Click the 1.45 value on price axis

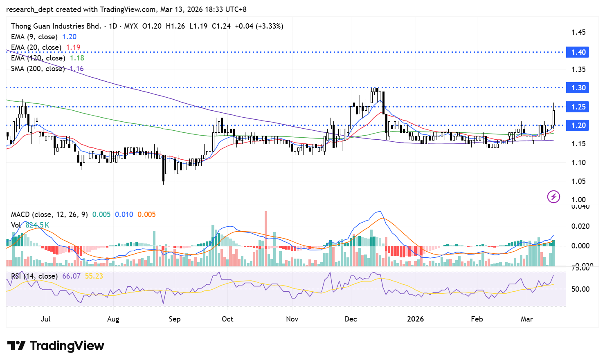tap(578, 32)
